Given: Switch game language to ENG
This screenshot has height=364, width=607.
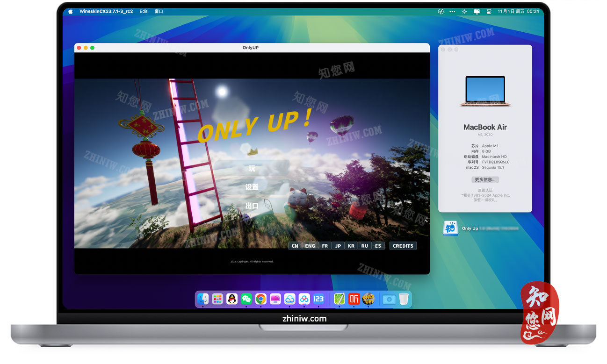Looking at the screenshot, I should coord(310,246).
